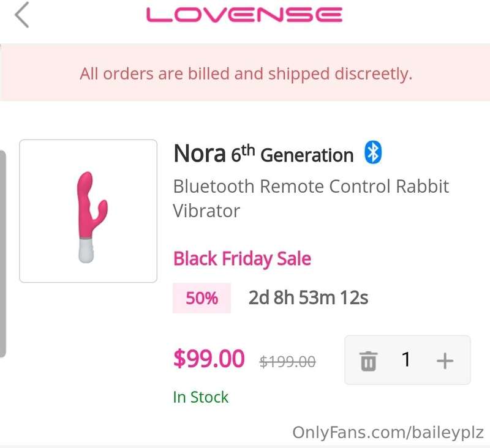Click the $99.00 sale price
Screen dimensions: 490x448
click(x=209, y=359)
